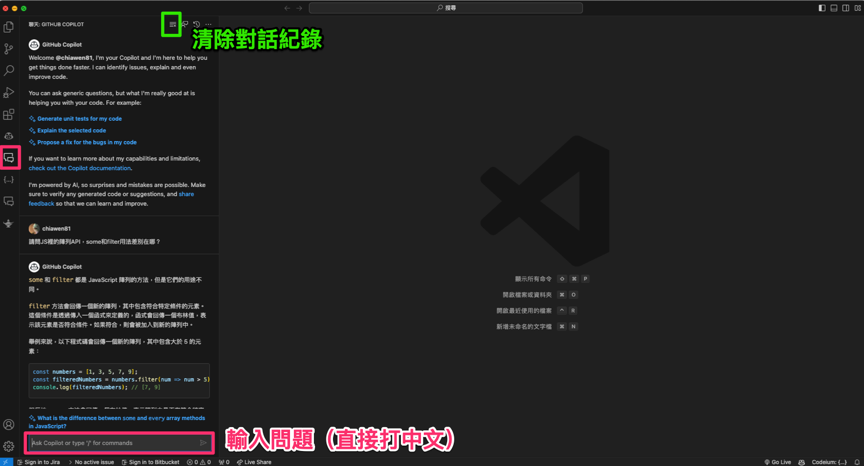Open the lower chat-bubbles activity bar icon
This screenshot has width=864, height=466.
coord(8,201)
